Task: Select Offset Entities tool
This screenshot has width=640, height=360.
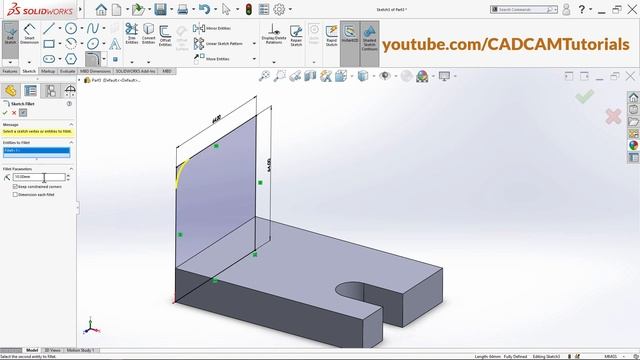Action: coord(165,35)
